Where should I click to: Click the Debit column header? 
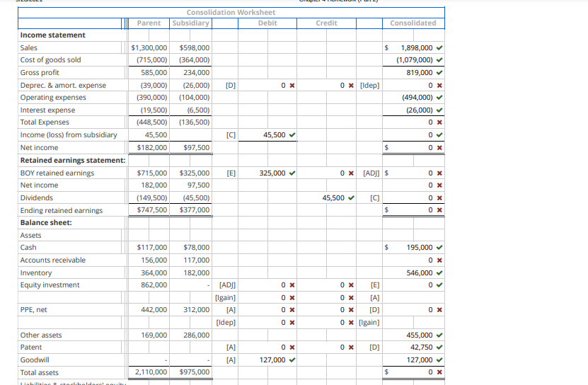pyautogui.click(x=267, y=23)
